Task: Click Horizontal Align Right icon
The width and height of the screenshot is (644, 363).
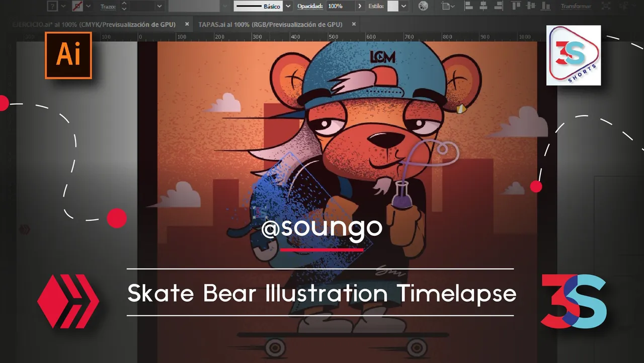Action: (x=499, y=6)
